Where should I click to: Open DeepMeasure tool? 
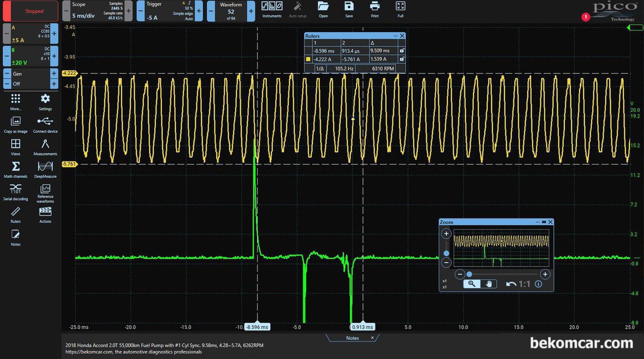point(45,170)
